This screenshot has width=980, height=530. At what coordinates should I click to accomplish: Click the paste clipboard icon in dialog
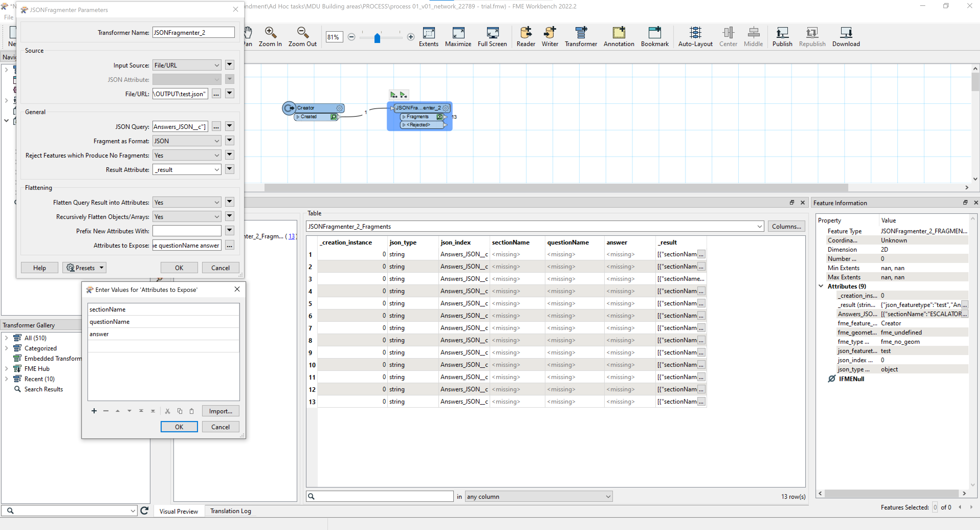[x=191, y=411]
